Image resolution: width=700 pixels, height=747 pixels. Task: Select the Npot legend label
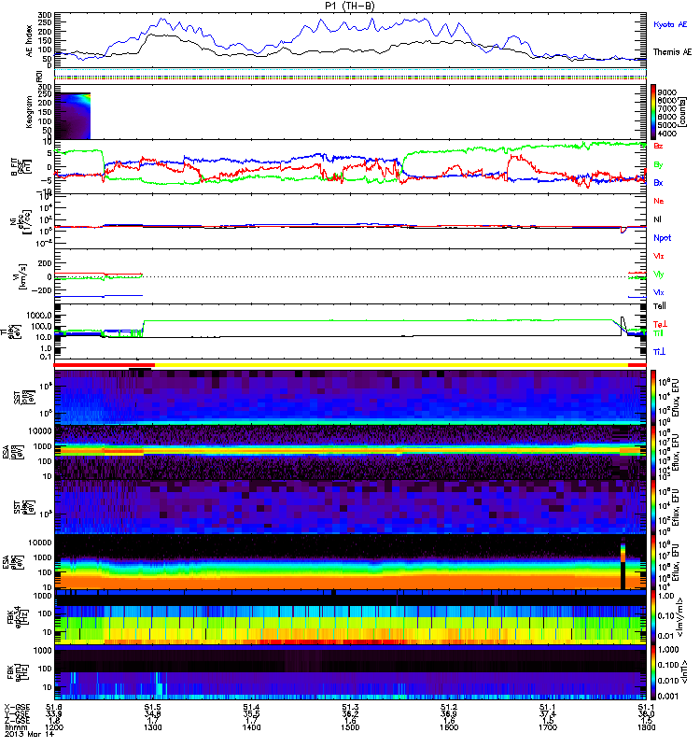[x=662, y=238]
